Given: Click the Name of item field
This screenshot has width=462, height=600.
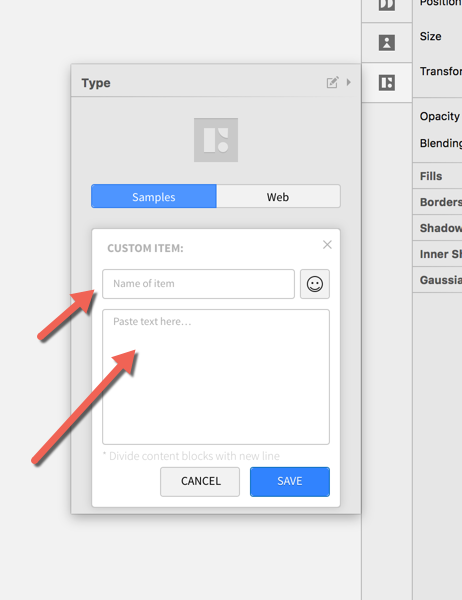Looking at the screenshot, I should [x=198, y=284].
